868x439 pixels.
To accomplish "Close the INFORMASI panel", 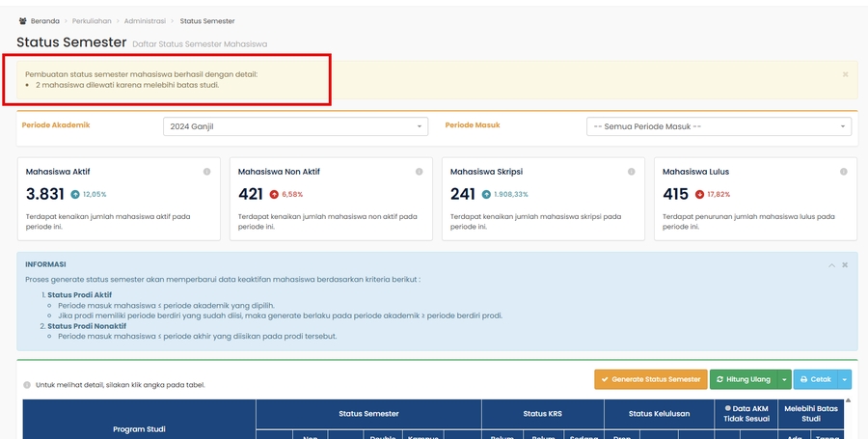I will 845,264.
